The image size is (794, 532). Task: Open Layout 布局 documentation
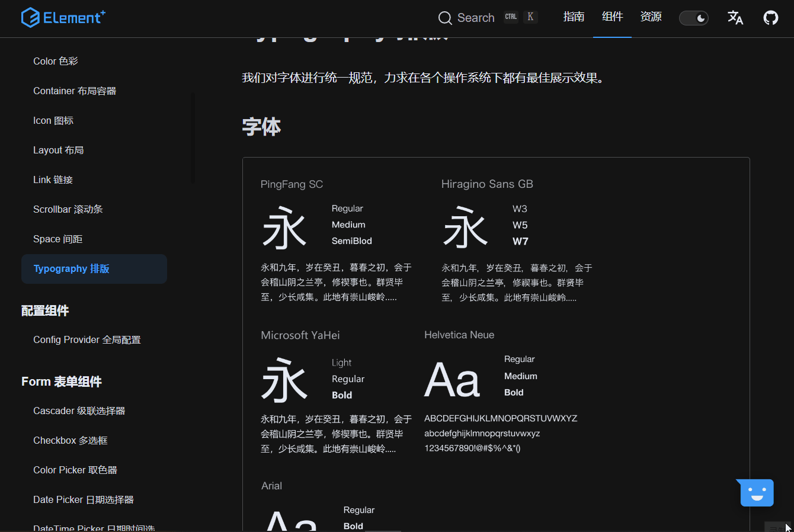click(x=58, y=150)
